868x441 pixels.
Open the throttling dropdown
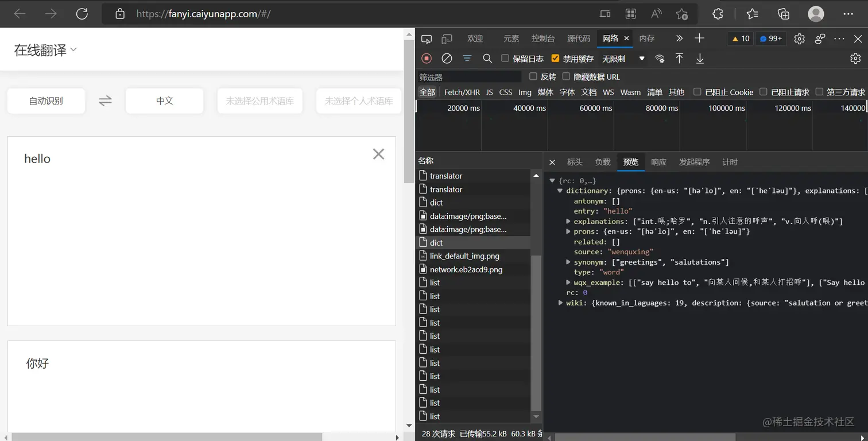(623, 59)
